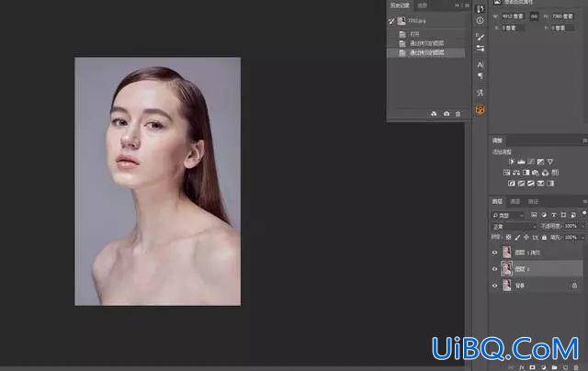Add Threshold adjustment

[531, 184]
